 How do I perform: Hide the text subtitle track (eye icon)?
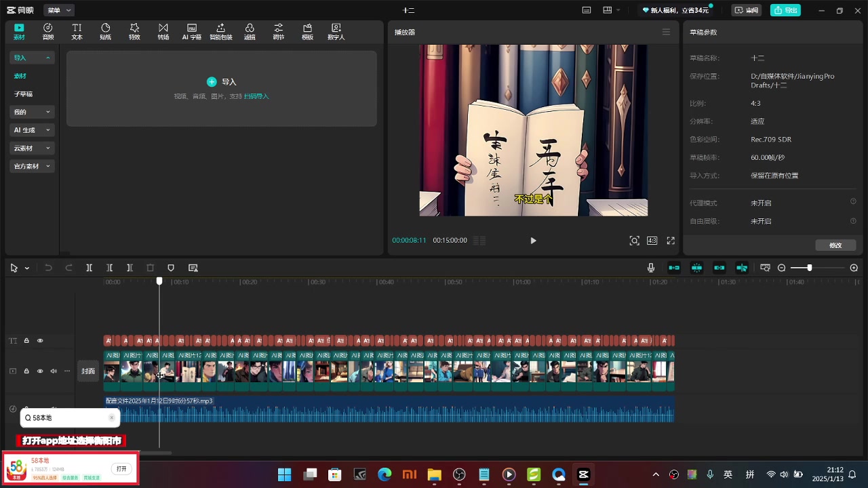click(x=40, y=340)
